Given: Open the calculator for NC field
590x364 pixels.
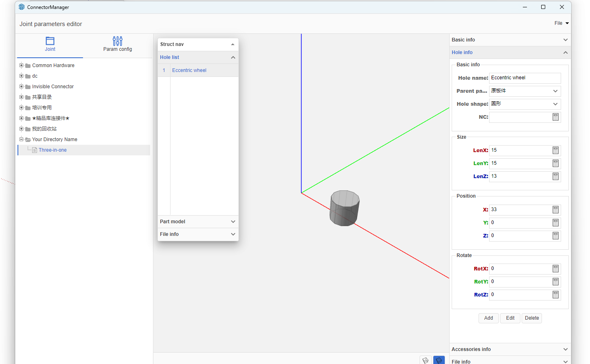Looking at the screenshot, I should click(x=555, y=117).
